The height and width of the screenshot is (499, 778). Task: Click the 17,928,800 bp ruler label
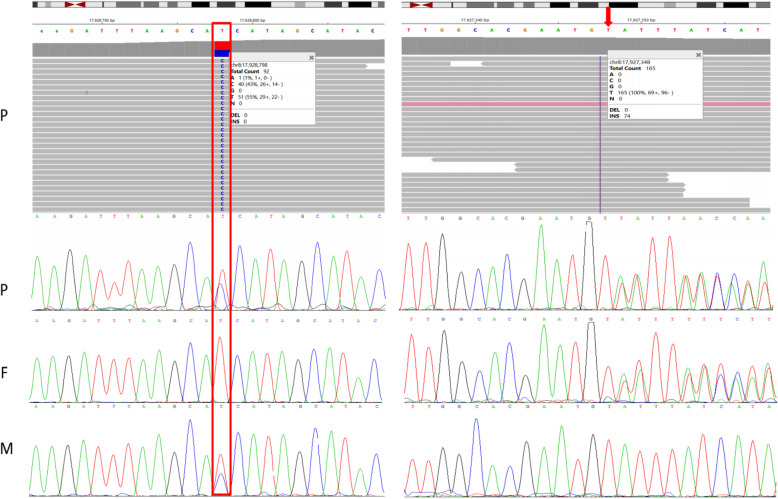click(x=251, y=19)
